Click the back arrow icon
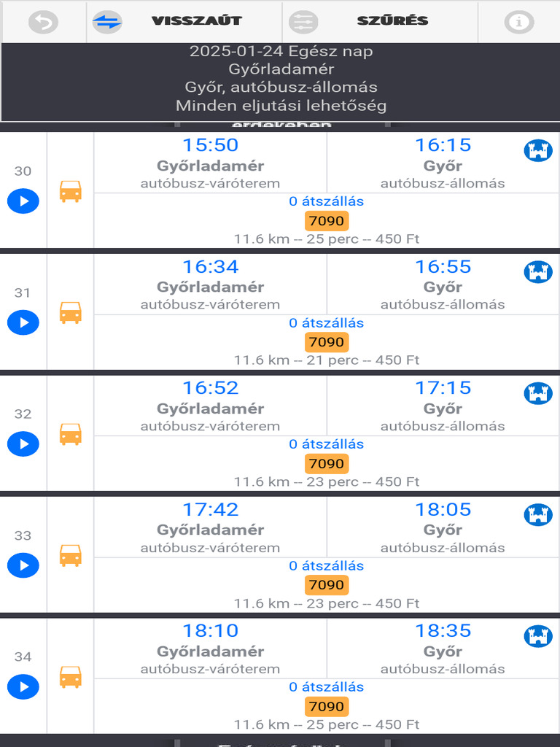This screenshot has height=747, width=560. point(43,23)
